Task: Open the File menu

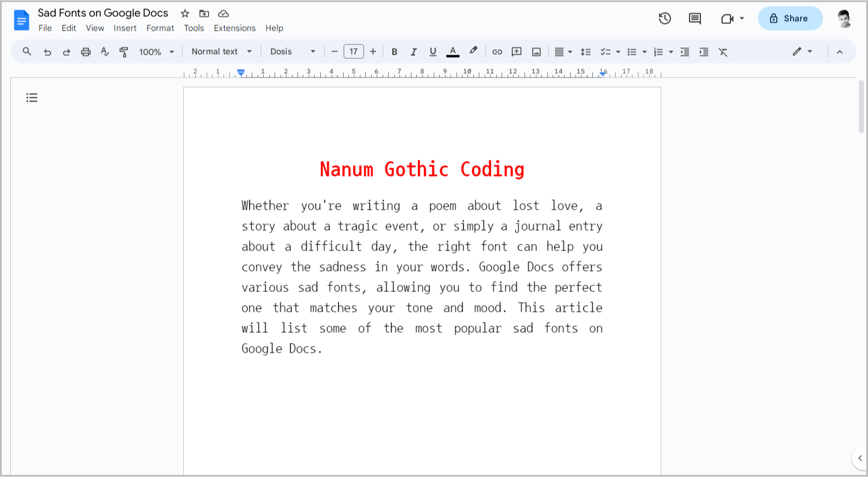Action: click(x=45, y=28)
